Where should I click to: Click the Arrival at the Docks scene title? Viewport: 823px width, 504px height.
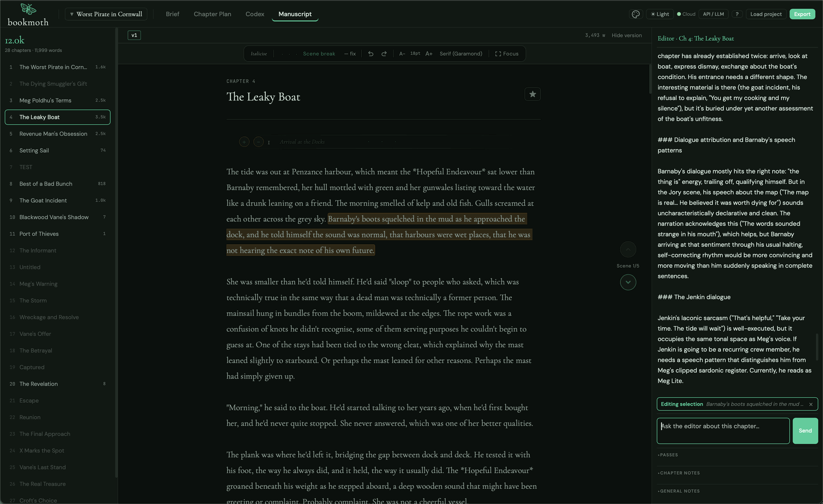tap(302, 142)
